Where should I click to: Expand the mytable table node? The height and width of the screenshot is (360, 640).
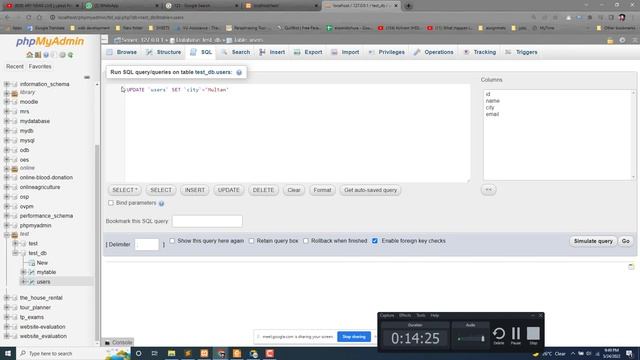coord(24,272)
